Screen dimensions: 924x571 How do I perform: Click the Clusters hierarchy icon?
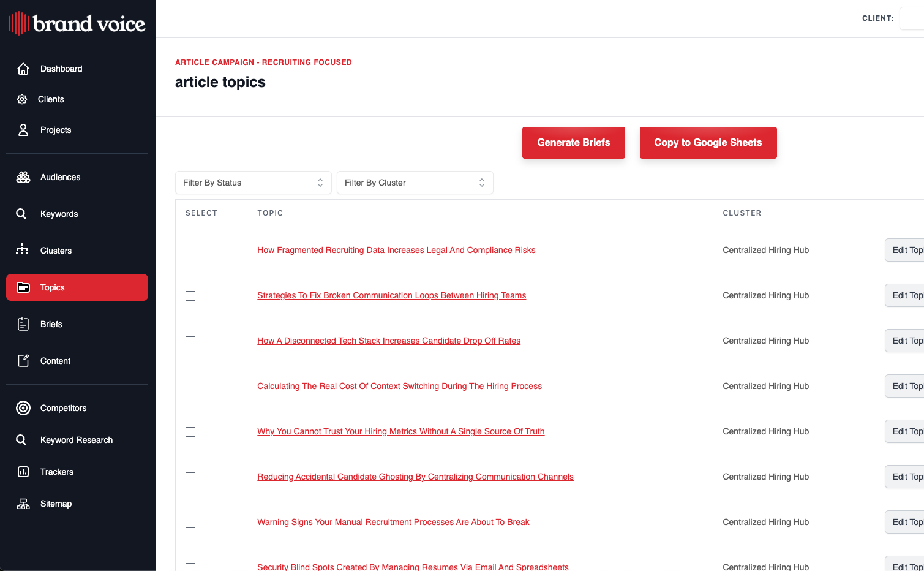click(23, 250)
